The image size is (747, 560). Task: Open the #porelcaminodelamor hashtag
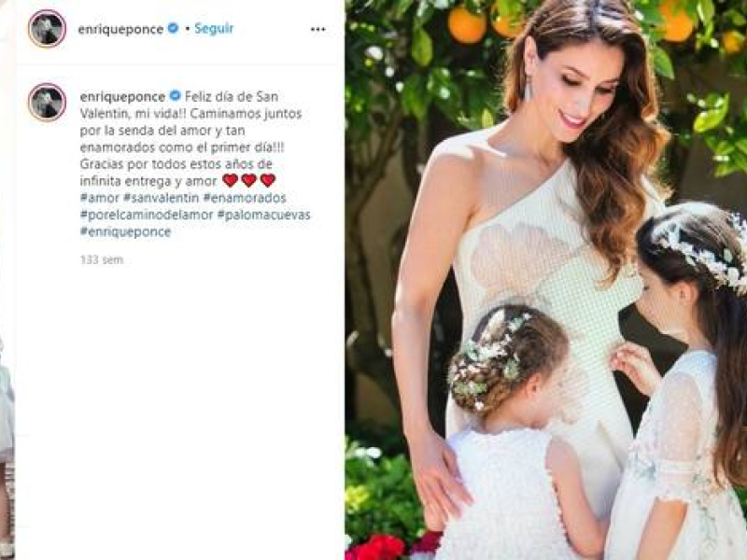coord(147,215)
